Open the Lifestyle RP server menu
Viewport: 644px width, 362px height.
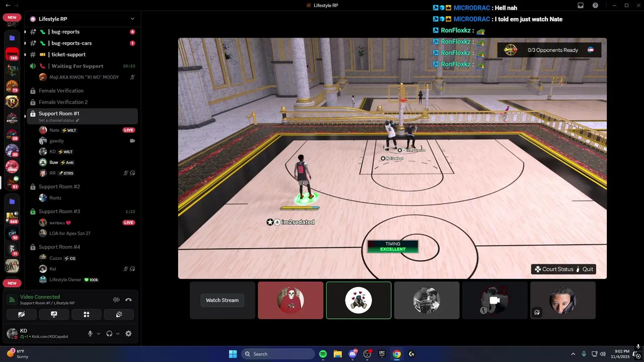pyautogui.click(x=83, y=19)
